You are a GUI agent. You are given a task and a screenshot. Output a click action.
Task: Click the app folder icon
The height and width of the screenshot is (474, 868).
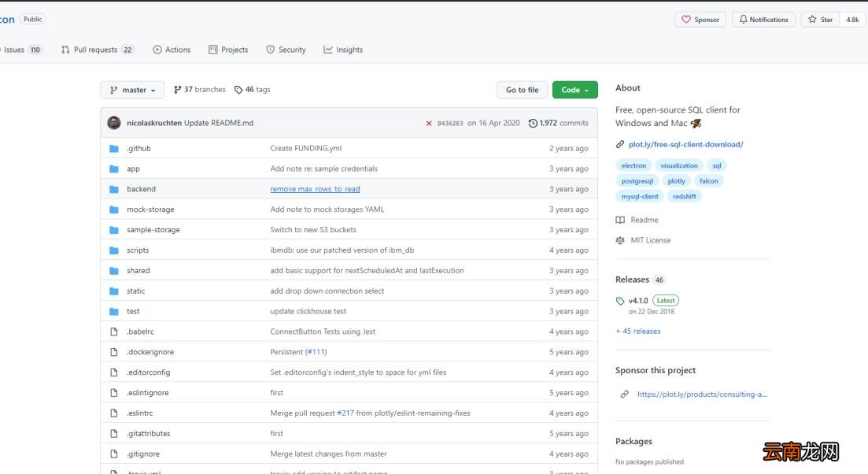114,168
